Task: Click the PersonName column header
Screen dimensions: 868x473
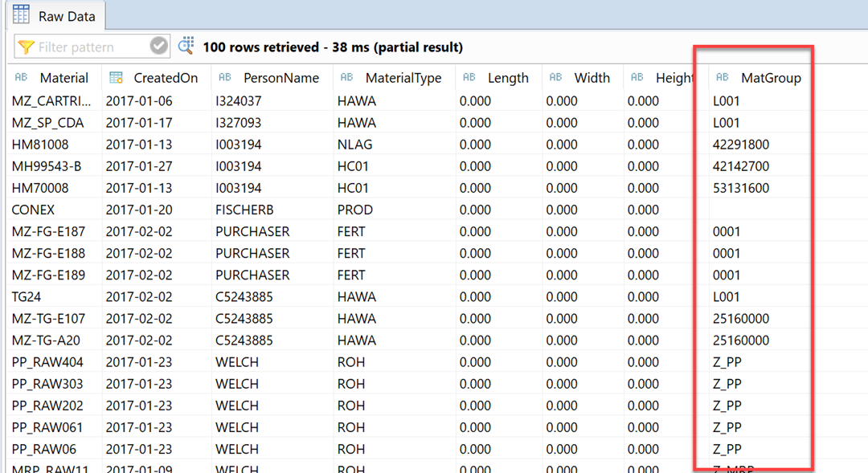Action: coord(272,78)
